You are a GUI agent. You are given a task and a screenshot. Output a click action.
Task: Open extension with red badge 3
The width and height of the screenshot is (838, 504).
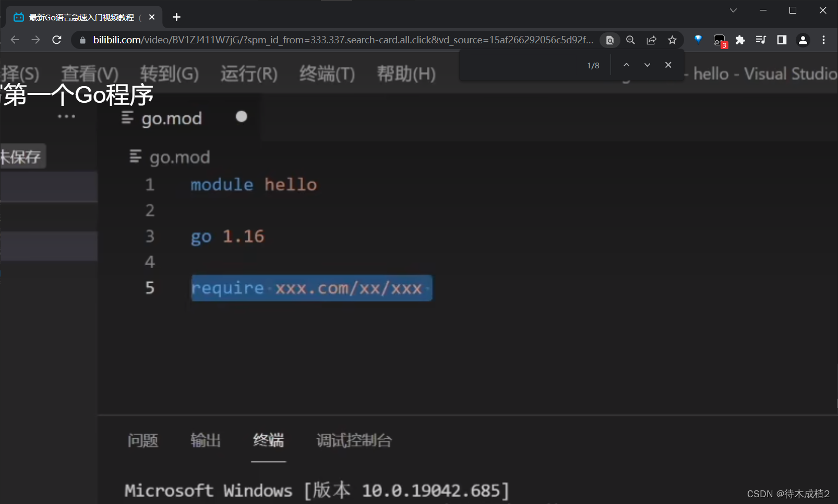click(x=720, y=41)
